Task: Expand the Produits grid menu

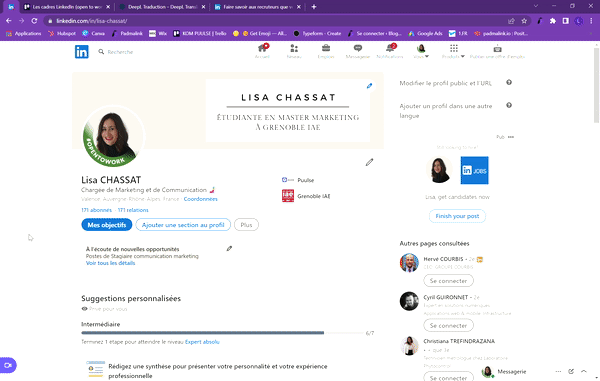Action: 453,51
